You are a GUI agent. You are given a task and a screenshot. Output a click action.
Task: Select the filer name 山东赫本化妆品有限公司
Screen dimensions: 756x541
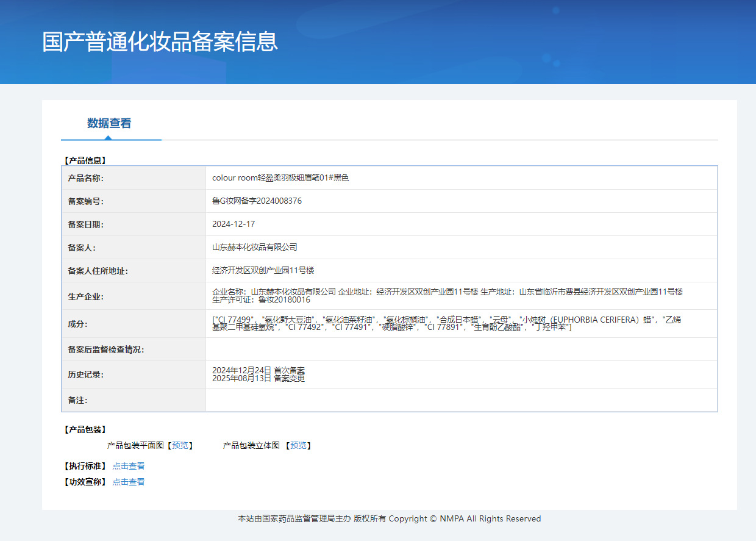[255, 248]
